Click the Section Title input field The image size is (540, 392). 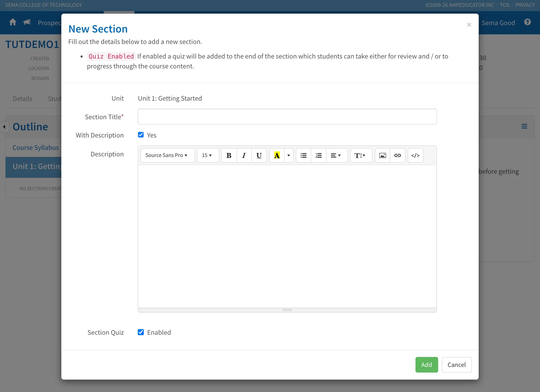[x=287, y=117]
